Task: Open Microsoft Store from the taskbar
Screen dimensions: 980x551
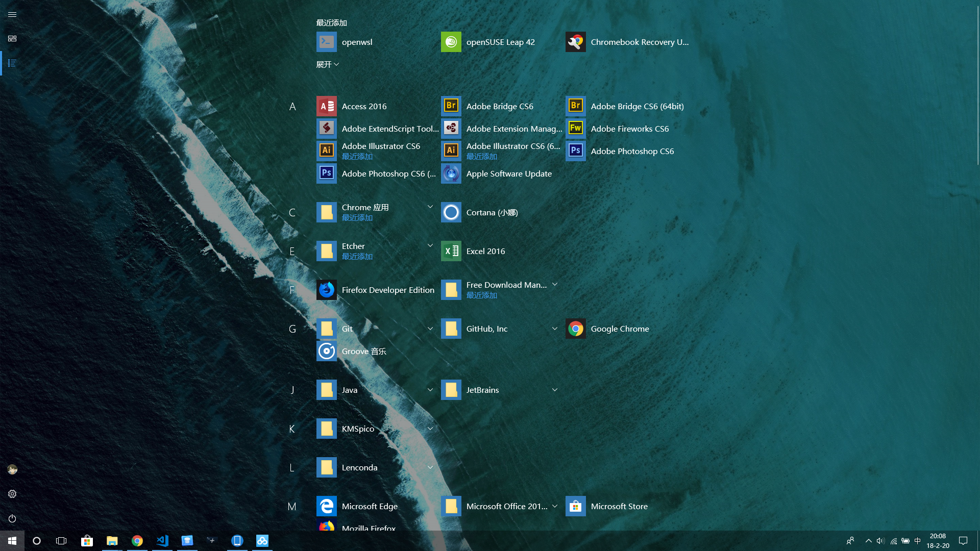Action: tap(87, 540)
